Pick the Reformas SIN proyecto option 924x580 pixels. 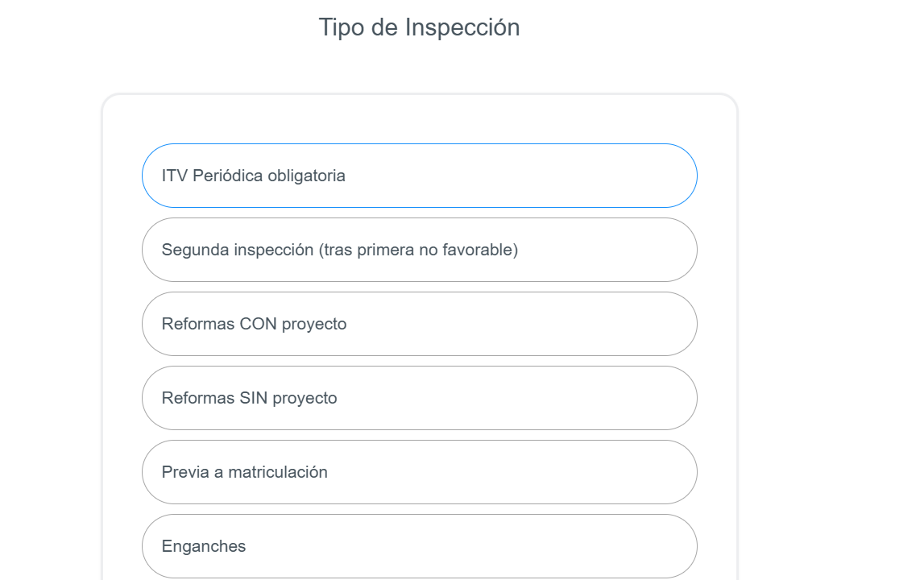[x=419, y=398]
